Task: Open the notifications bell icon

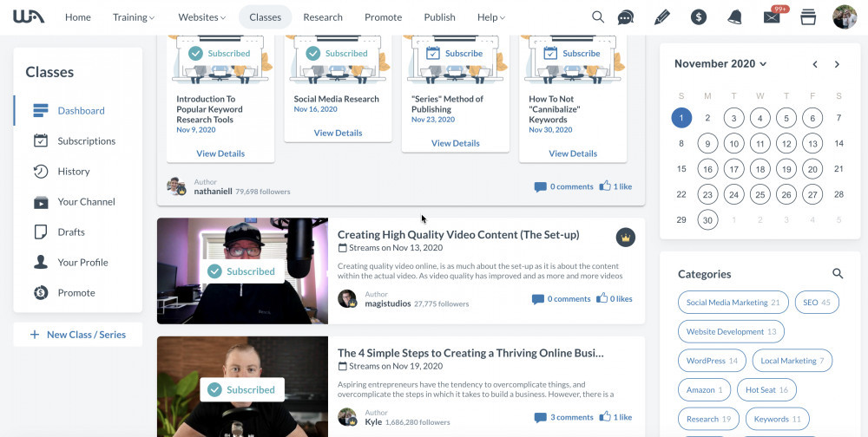Action: pyautogui.click(x=734, y=17)
